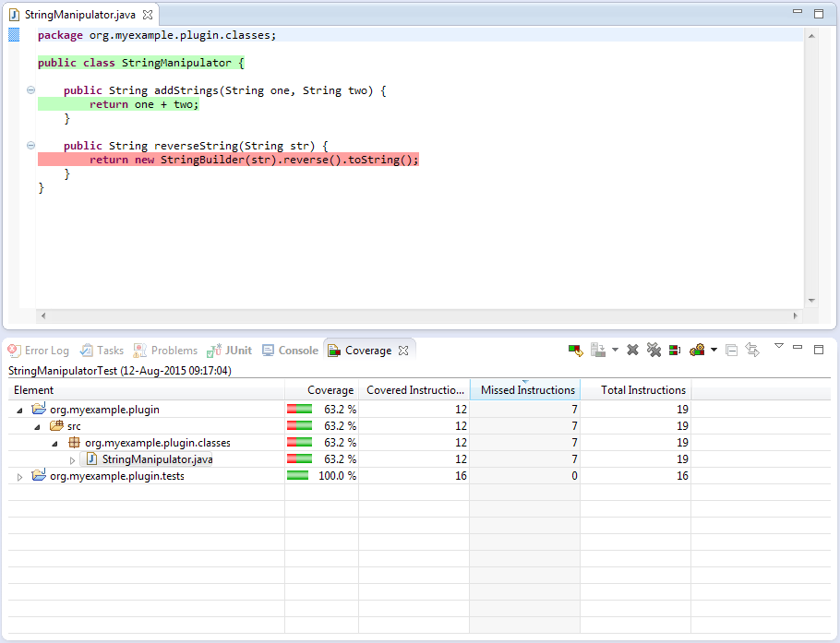Click the coverage bar for src
Viewport: 840px width, 643px height.
click(x=299, y=425)
